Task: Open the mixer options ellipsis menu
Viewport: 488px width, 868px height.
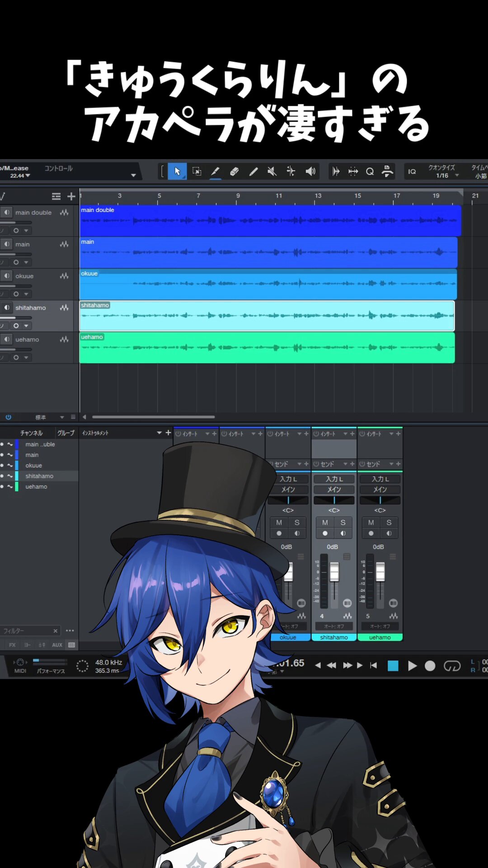Action: [70, 631]
